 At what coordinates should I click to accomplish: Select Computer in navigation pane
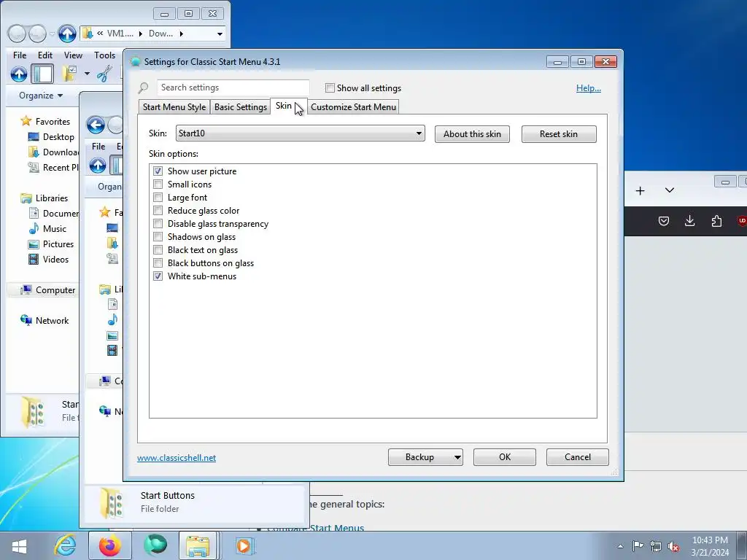47,290
